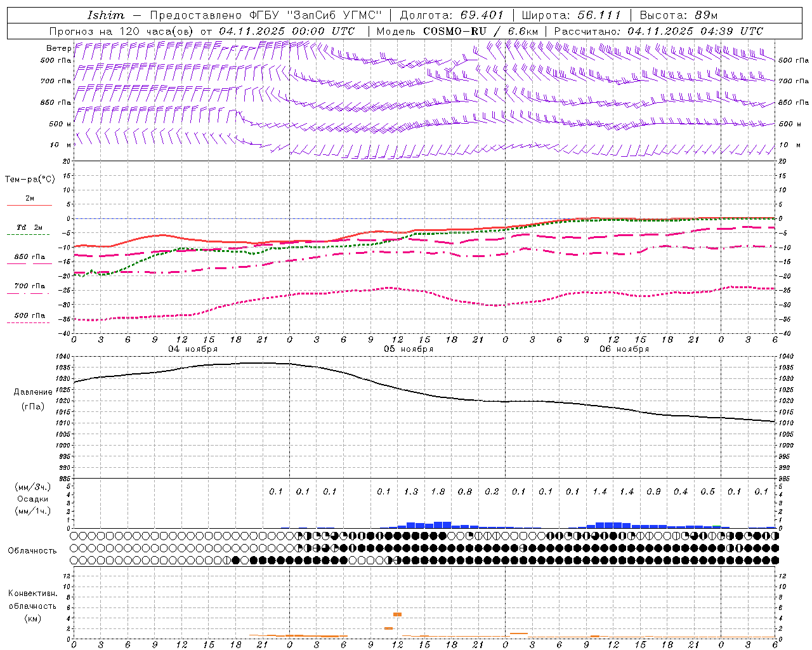
Task: Click the (мм/1ч.) precipitation unit label
Action: pos(32,511)
